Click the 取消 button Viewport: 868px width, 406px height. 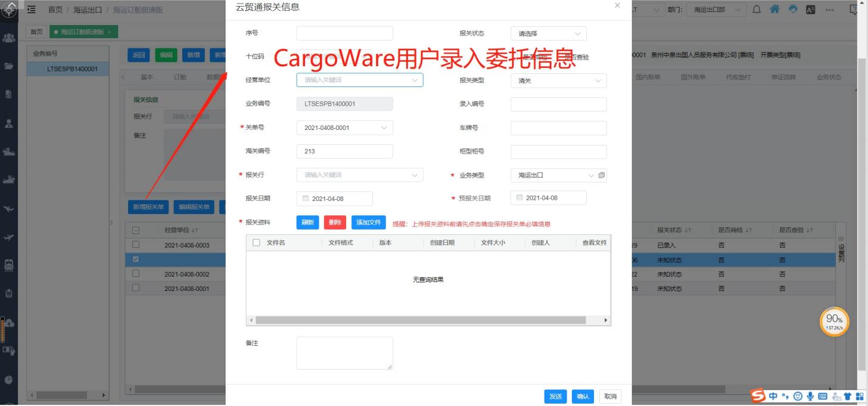click(610, 396)
